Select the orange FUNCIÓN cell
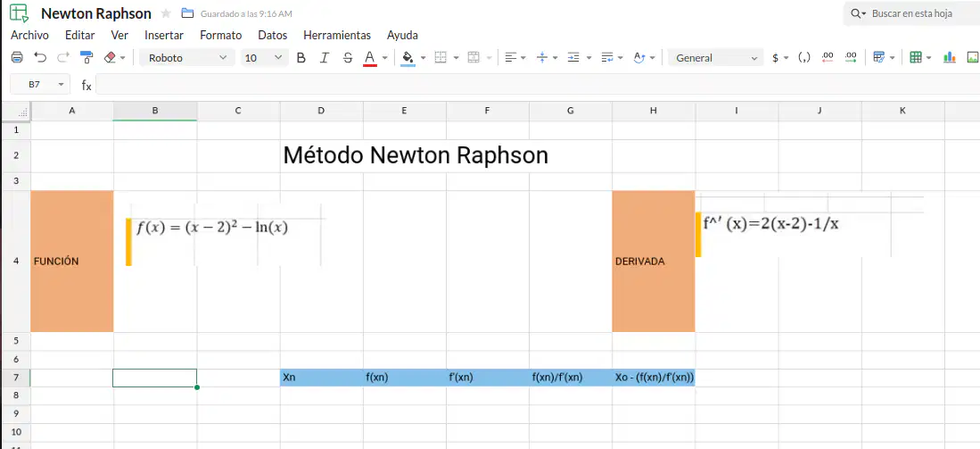Viewport: 980px width, 449px height. 72,261
